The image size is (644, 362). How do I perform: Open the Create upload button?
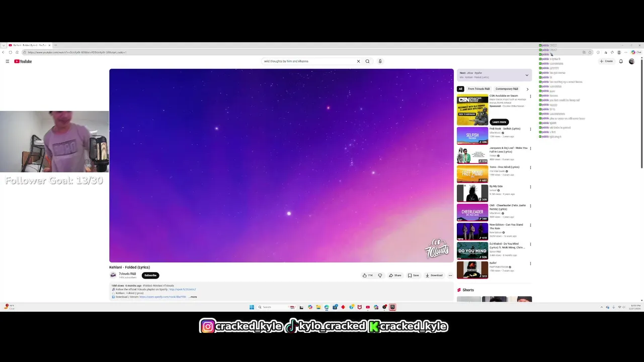coord(606,61)
